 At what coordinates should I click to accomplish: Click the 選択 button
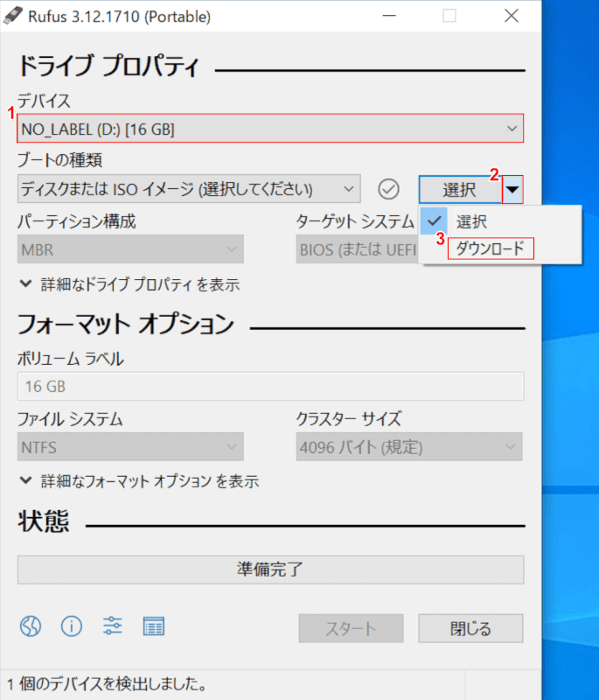tap(460, 189)
